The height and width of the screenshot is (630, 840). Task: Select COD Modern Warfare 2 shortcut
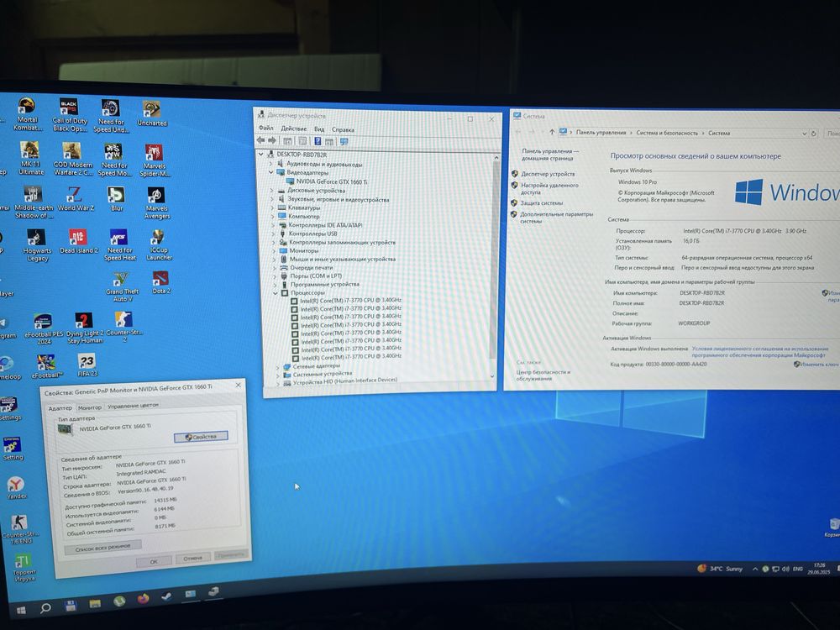pyautogui.click(x=73, y=159)
